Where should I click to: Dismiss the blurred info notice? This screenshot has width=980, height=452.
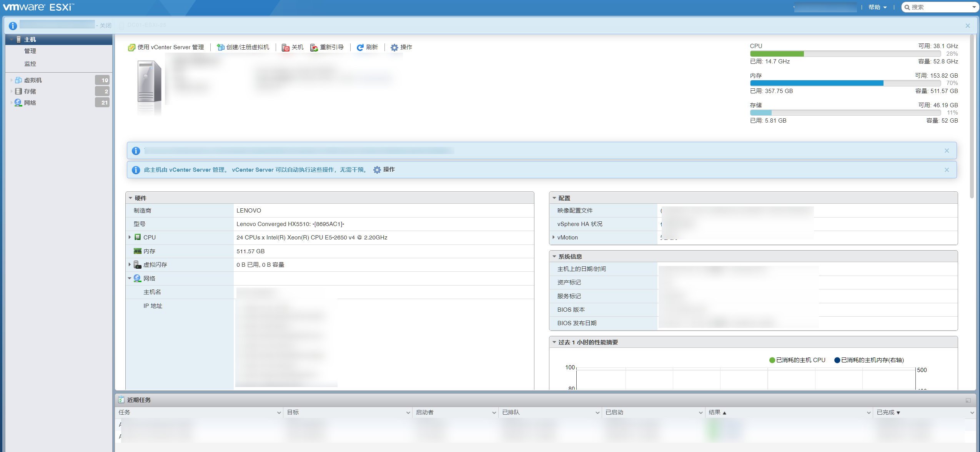point(947,151)
